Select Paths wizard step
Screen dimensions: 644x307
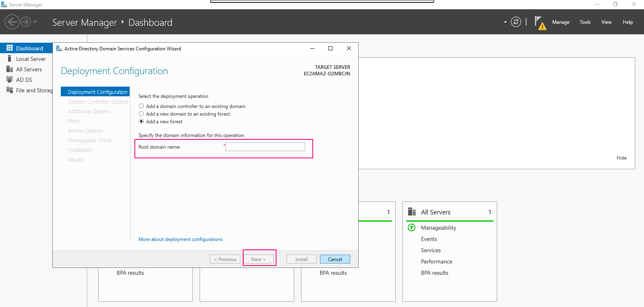(x=74, y=121)
